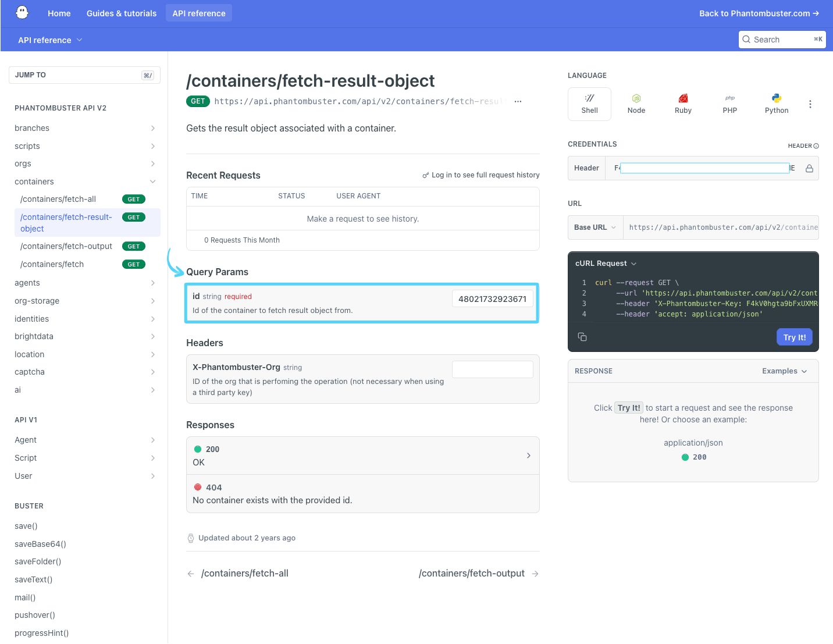833x644 pixels.
Task: Click the id query param input
Action: [x=493, y=299]
